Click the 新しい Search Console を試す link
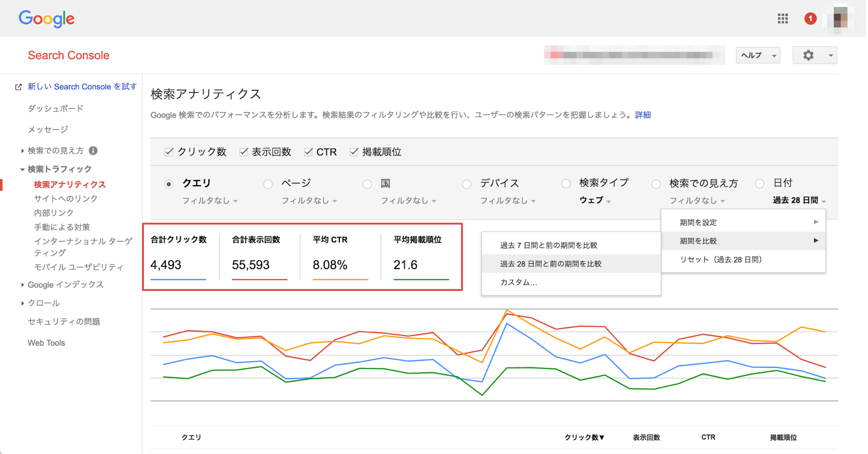The height and width of the screenshot is (454, 868). 82,87
